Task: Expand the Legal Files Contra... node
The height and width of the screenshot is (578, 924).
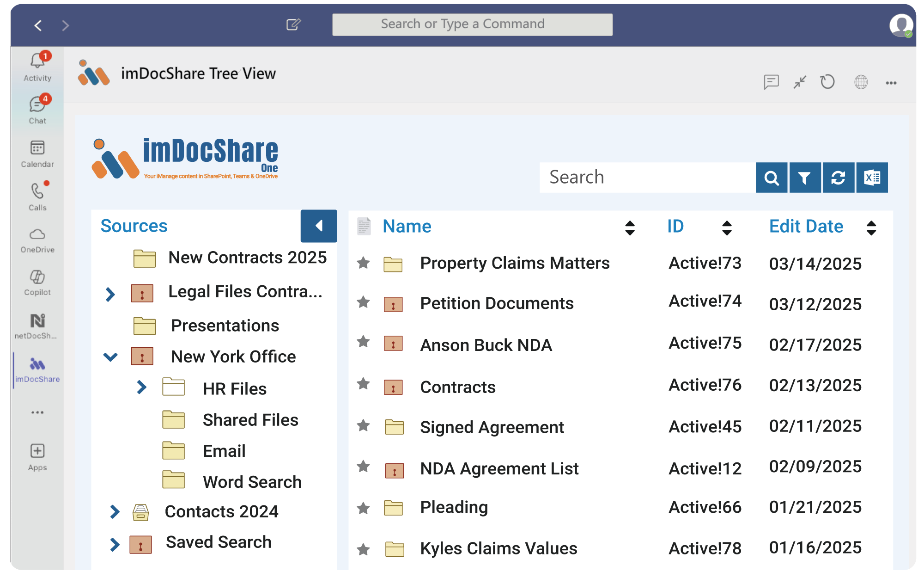Action: [110, 294]
